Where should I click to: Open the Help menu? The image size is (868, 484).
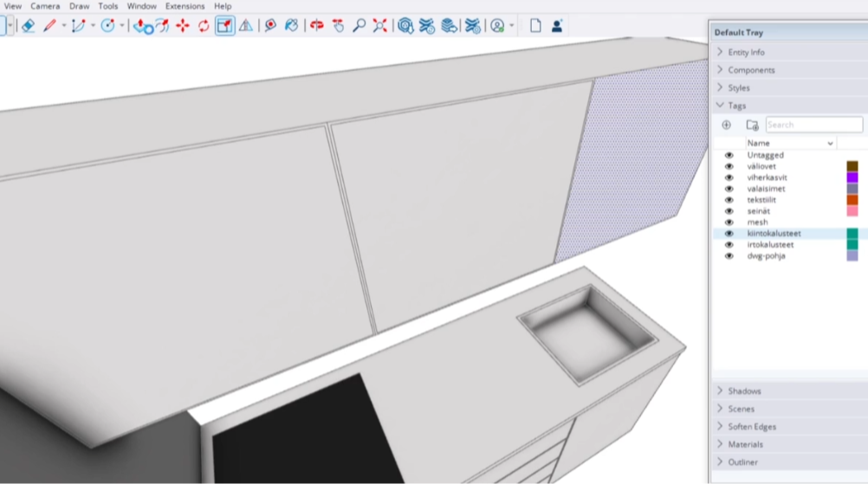click(223, 6)
